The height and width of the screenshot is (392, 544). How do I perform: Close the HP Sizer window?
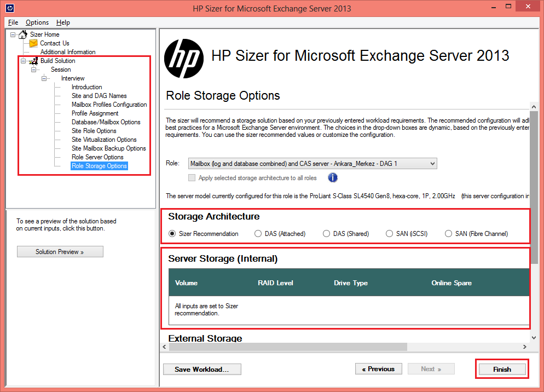pos(528,7)
